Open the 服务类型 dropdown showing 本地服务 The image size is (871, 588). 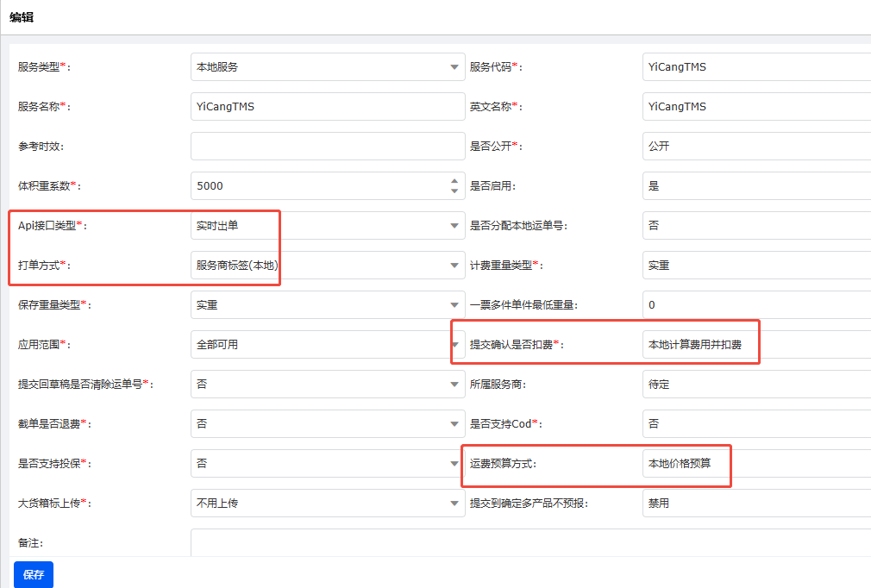pos(327,67)
